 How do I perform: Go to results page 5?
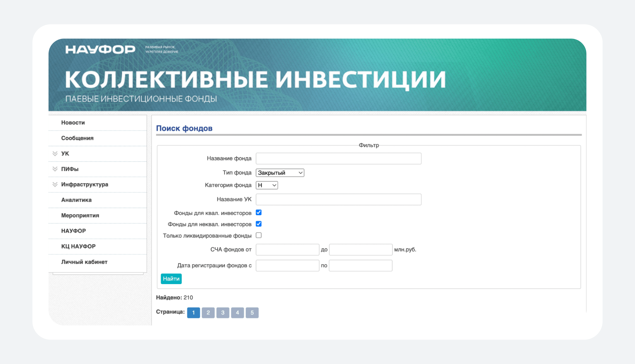tap(252, 313)
